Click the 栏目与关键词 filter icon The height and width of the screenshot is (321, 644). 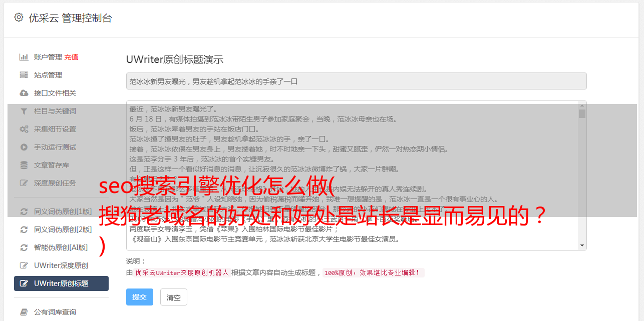tap(24, 111)
